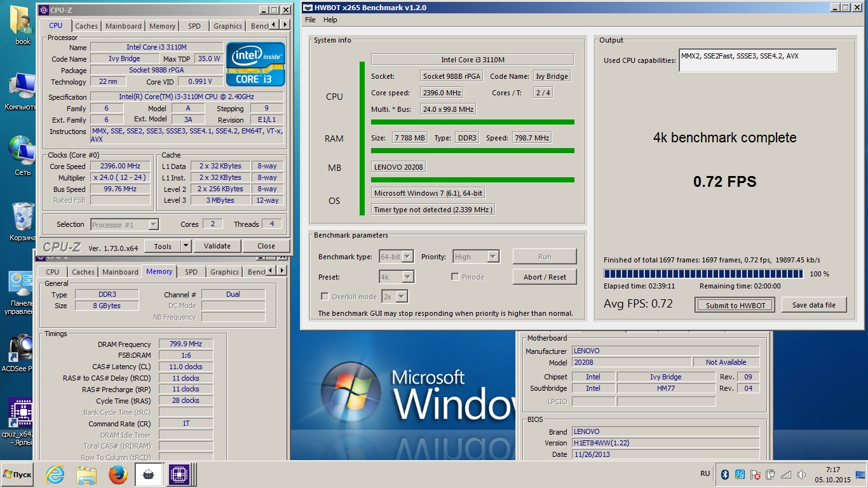Click the Validate button in CPU-Z

tap(217, 246)
